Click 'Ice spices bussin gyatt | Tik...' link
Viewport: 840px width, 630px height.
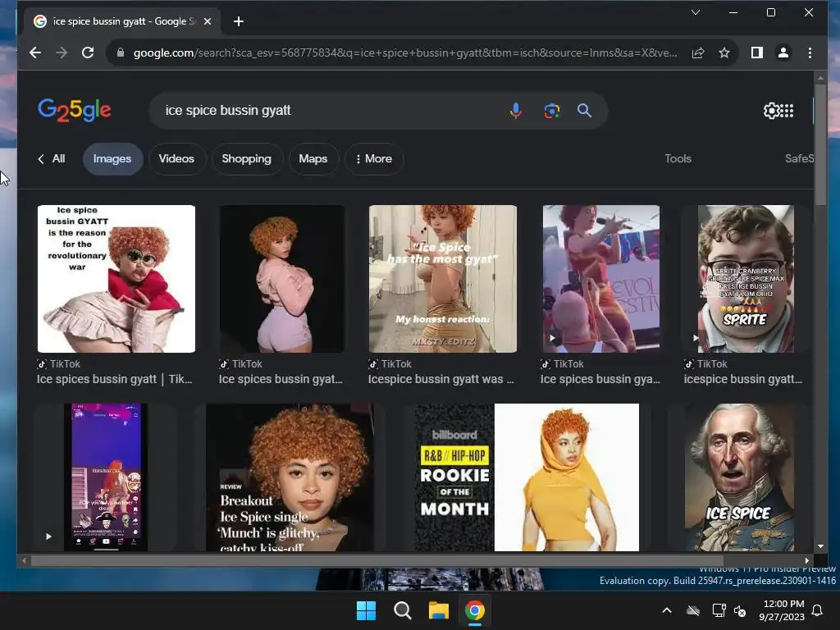point(114,379)
